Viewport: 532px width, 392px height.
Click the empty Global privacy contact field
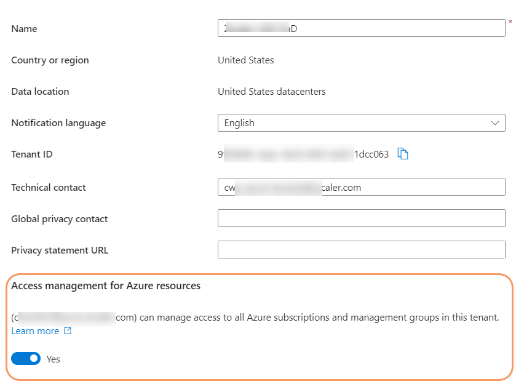pyautogui.click(x=361, y=218)
